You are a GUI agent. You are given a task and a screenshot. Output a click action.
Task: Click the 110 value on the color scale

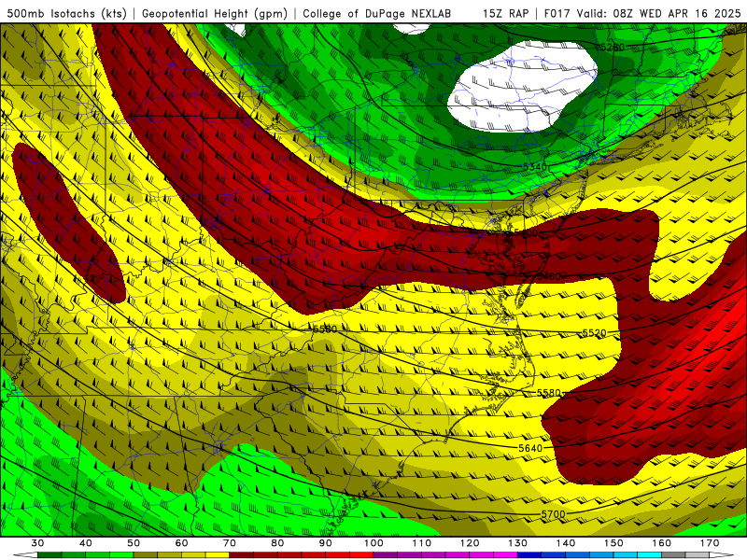[x=422, y=543]
